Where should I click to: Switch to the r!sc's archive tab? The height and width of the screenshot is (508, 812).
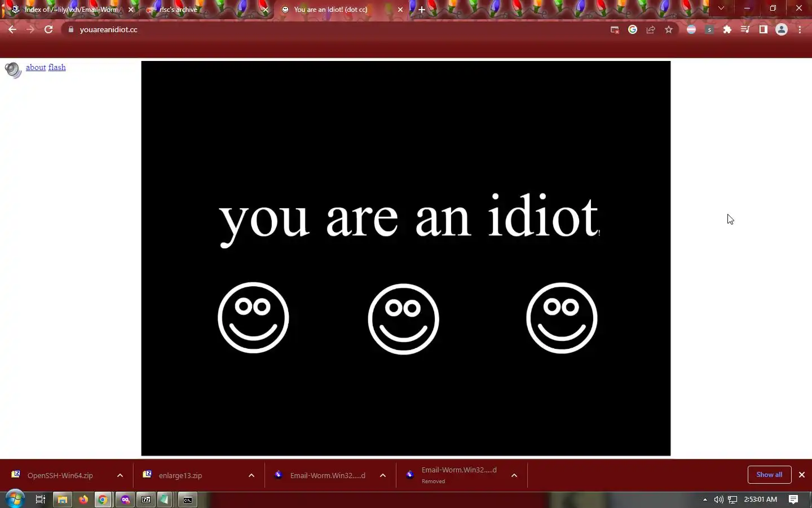pos(206,10)
